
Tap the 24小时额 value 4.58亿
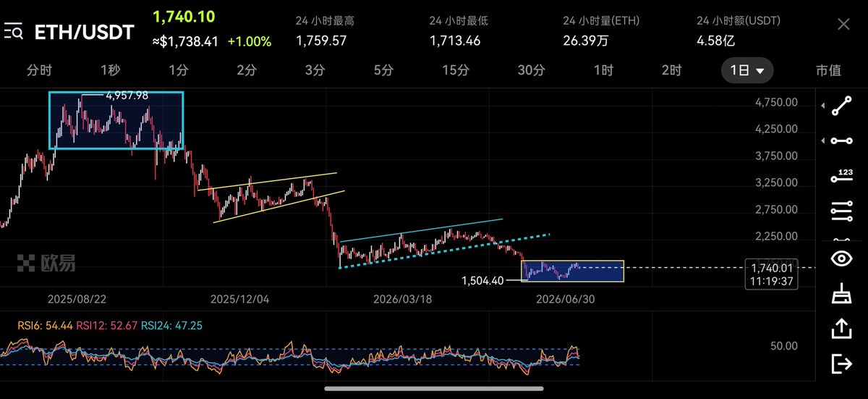click(x=715, y=41)
